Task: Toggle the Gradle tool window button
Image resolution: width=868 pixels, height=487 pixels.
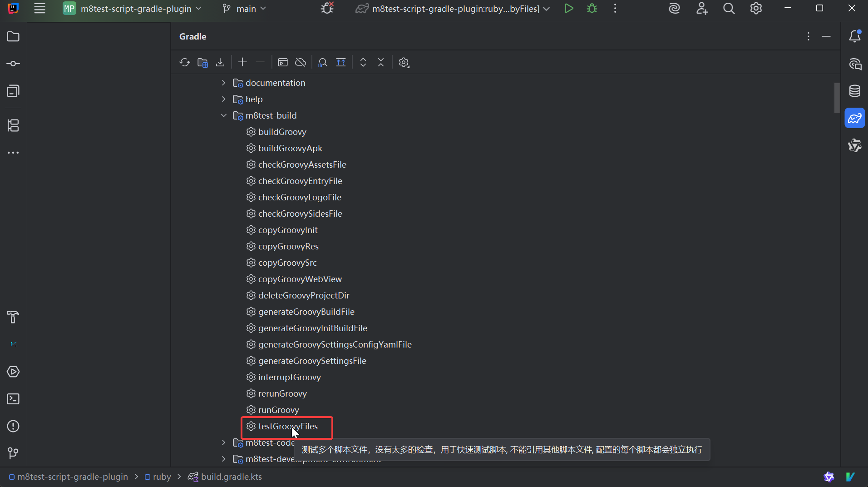Action: pos(855,119)
